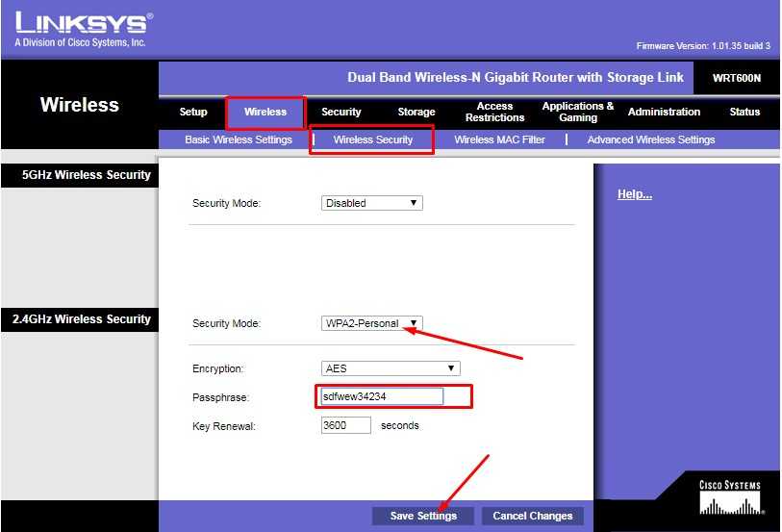Click the Key Renewal seconds field
Screen dimensions: 782x532
345,425
